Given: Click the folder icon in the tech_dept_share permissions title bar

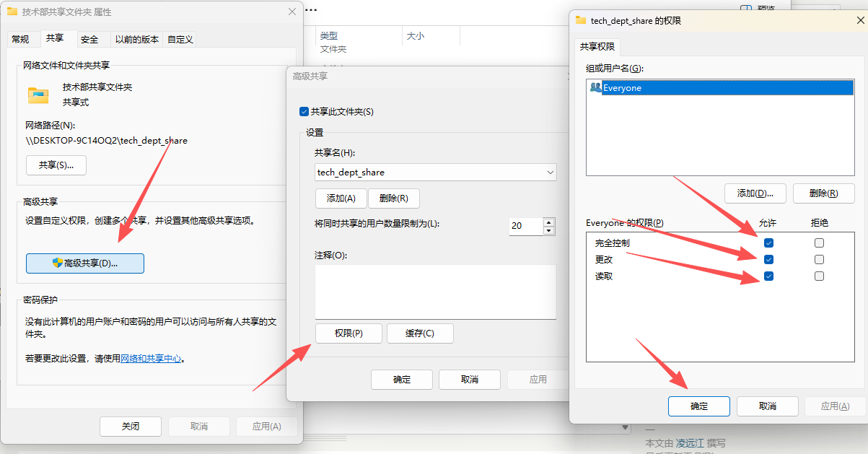Looking at the screenshot, I should click(581, 20).
